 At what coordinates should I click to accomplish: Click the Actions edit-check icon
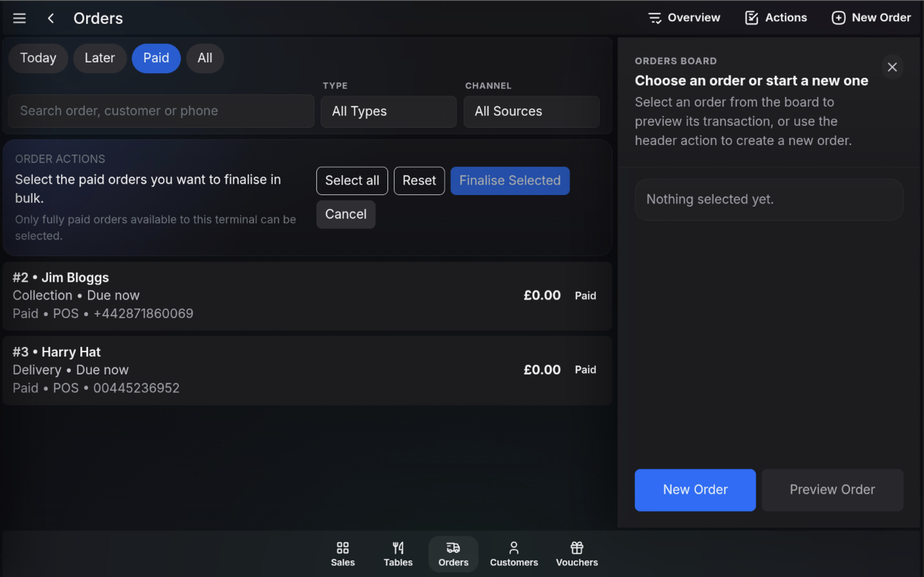coord(751,18)
